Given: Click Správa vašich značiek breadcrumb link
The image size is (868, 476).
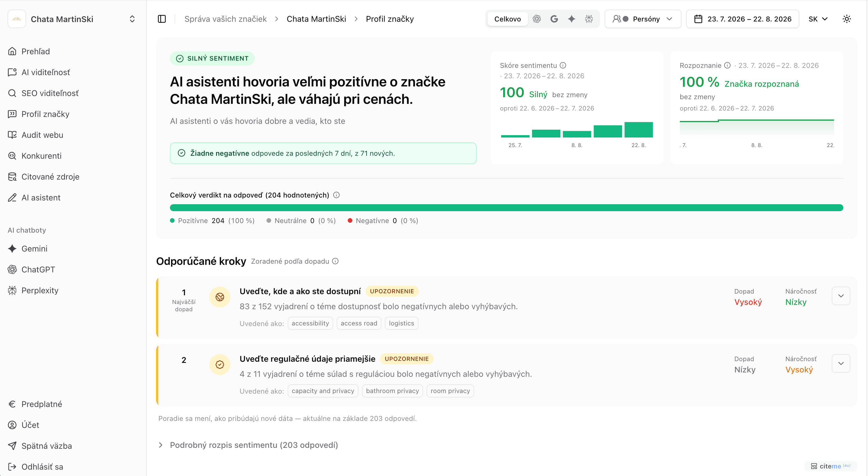Looking at the screenshot, I should tap(225, 19).
